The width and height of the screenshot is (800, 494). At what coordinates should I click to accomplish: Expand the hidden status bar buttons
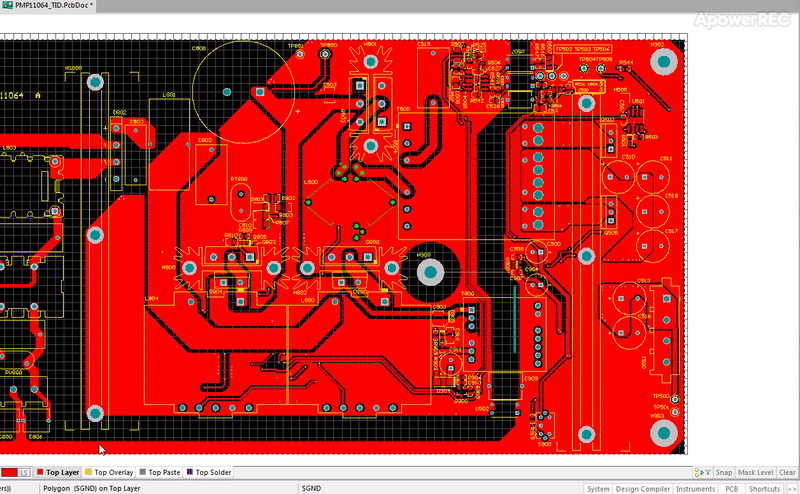(x=792, y=489)
